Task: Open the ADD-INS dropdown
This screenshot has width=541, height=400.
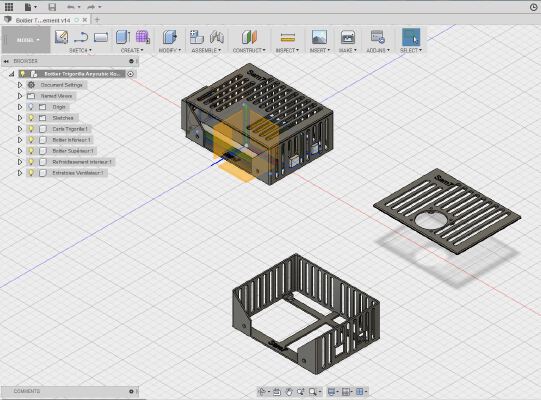Action: (x=378, y=50)
